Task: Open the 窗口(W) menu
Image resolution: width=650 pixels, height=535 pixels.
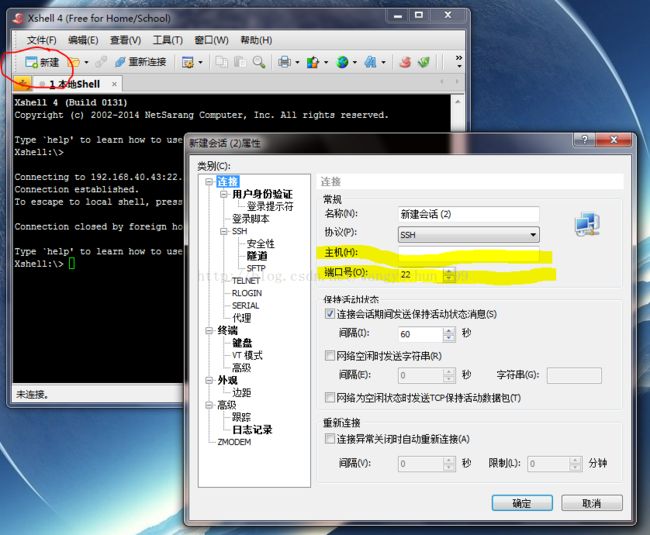Action: [x=211, y=40]
